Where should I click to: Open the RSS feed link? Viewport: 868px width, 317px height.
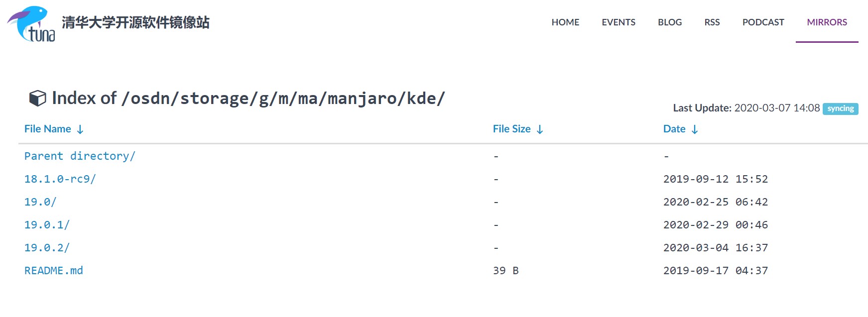(712, 22)
